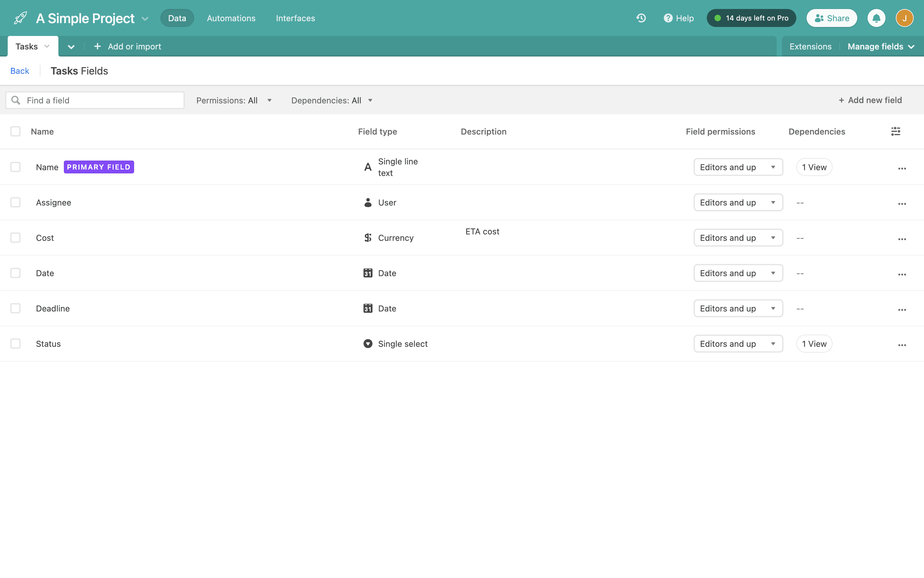Focus the Find a field search box
The height and width of the screenshot is (578, 924).
95,100
